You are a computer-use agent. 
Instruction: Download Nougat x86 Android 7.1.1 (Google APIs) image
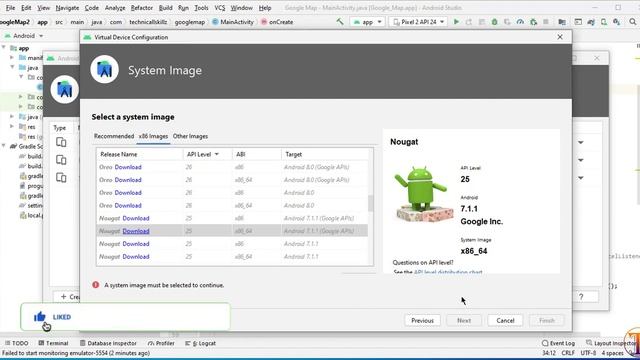(136, 218)
